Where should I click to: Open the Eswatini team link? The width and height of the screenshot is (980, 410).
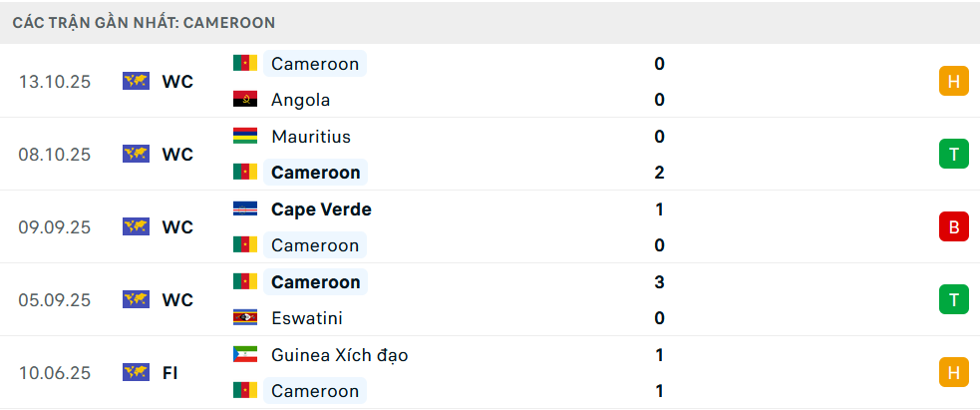click(307, 318)
